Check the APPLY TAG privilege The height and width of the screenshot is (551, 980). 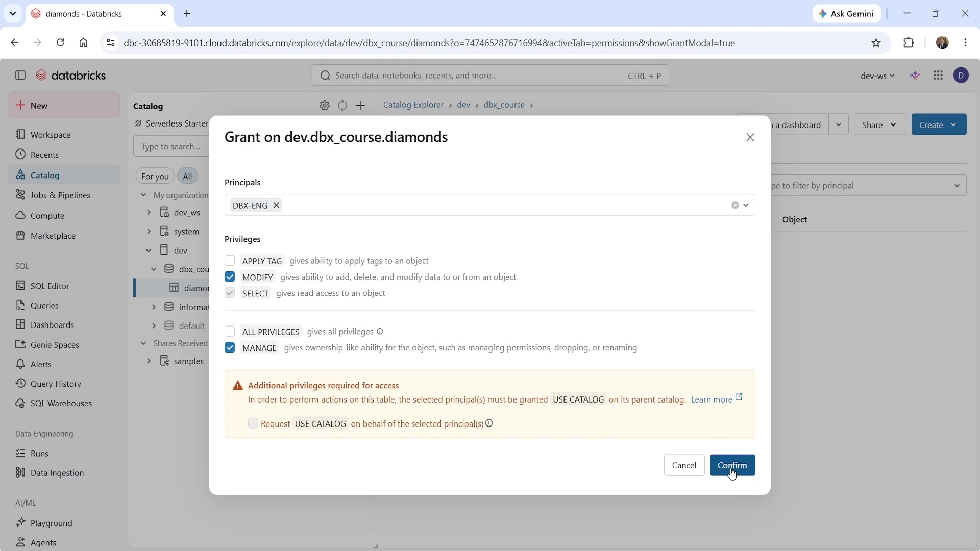230,261
